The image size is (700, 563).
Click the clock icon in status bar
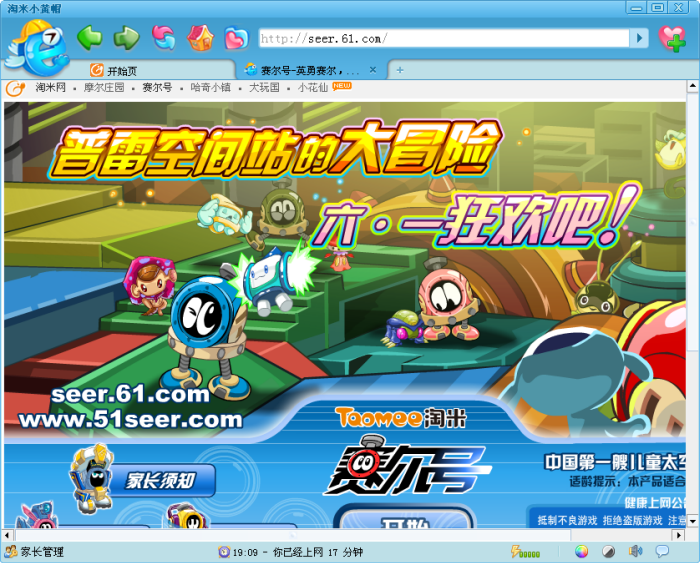224,552
